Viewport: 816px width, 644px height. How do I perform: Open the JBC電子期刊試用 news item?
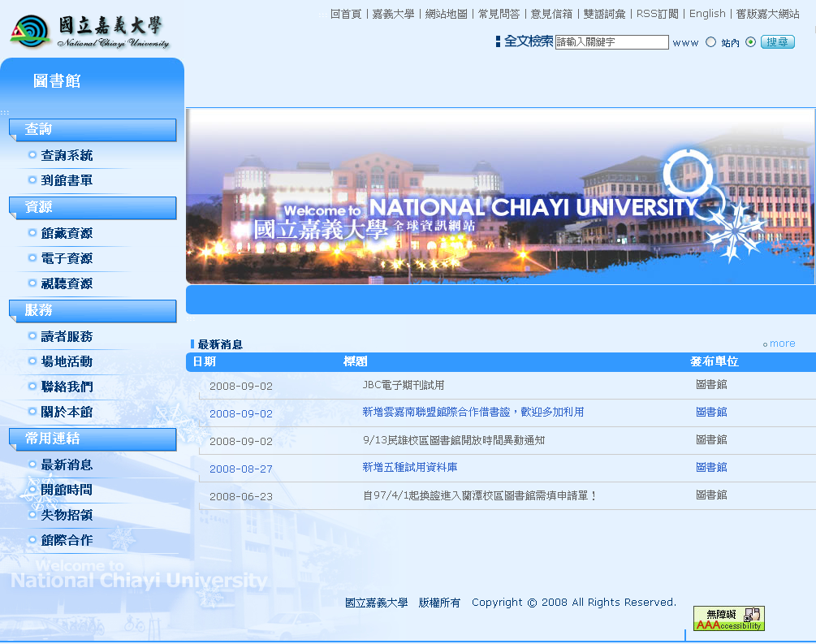tap(404, 385)
